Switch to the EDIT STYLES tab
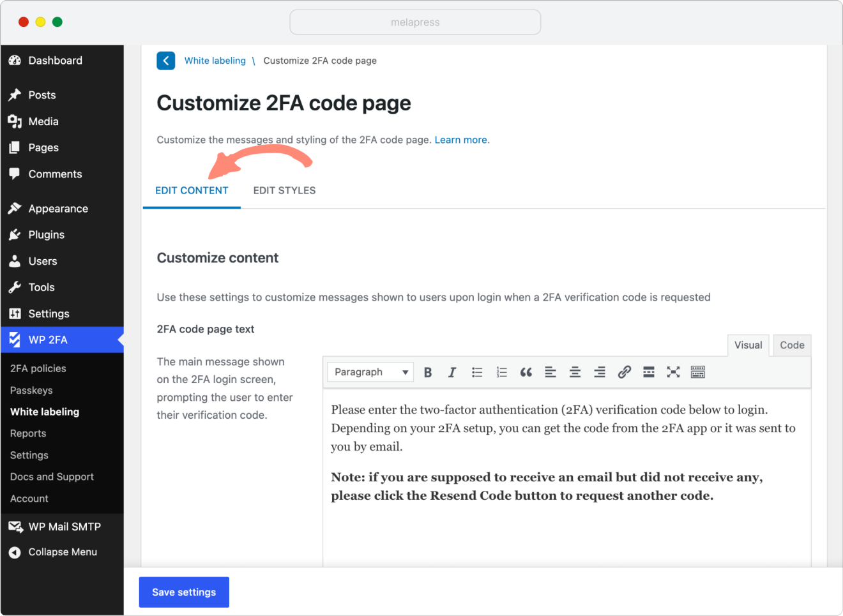Screen dimensions: 843x616 pos(284,190)
